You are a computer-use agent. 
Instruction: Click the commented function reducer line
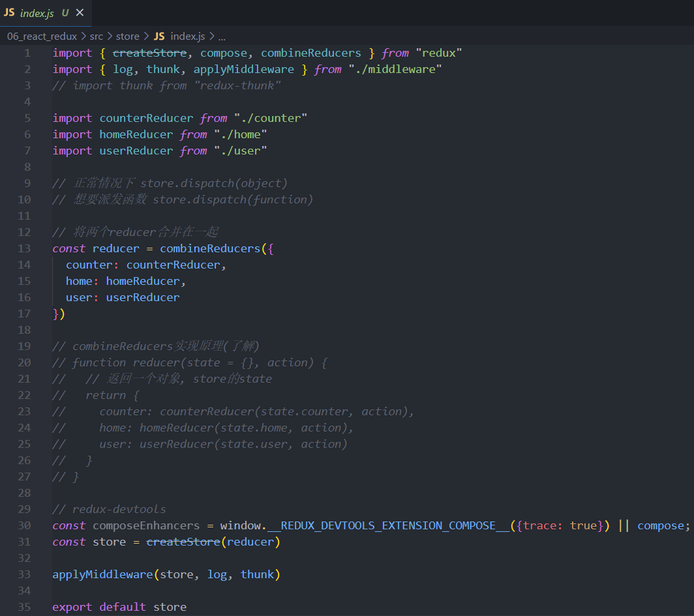click(190, 362)
